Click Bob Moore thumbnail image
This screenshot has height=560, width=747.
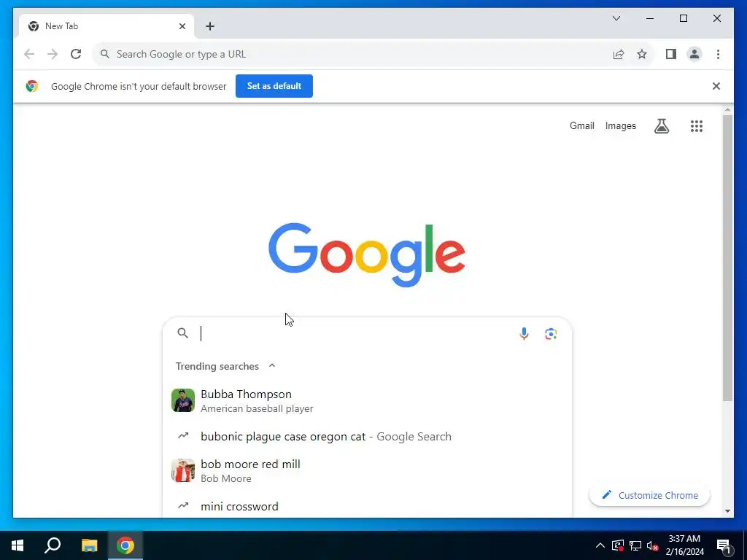[x=183, y=470]
